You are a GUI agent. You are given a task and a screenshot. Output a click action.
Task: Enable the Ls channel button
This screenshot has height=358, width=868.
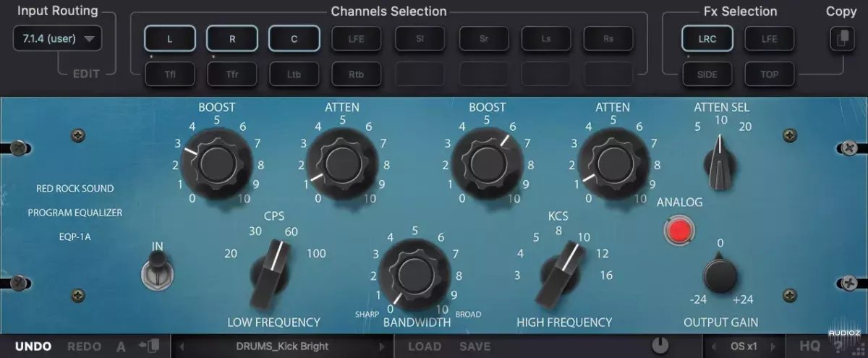click(x=546, y=39)
